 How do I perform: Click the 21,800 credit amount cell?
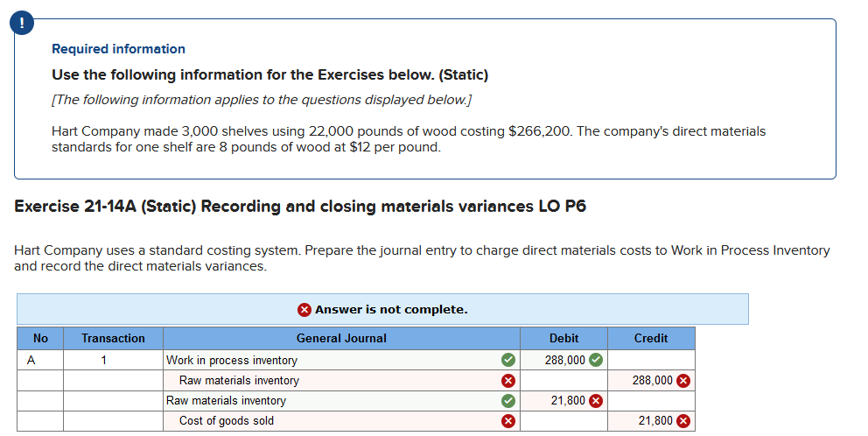pos(651,421)
